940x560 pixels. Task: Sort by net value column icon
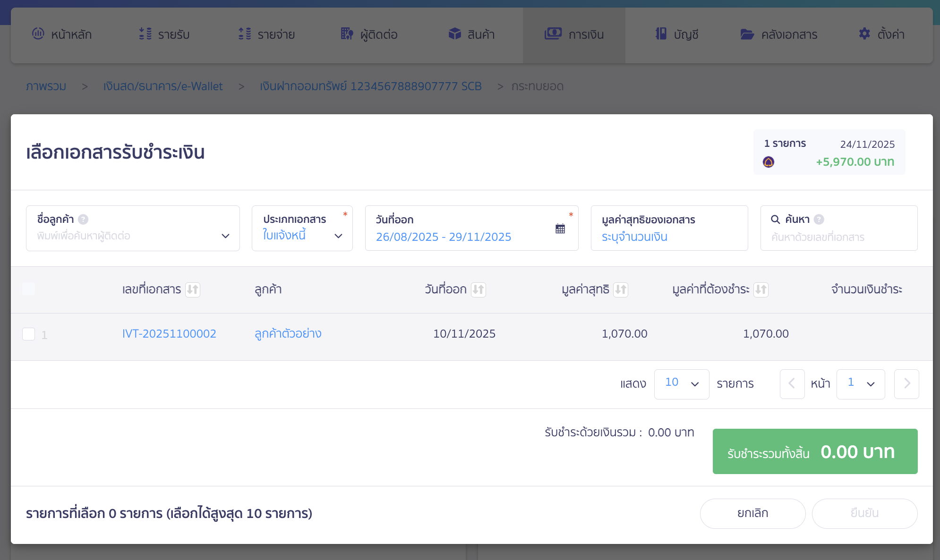pyautogui.click(x=621, y=289)
